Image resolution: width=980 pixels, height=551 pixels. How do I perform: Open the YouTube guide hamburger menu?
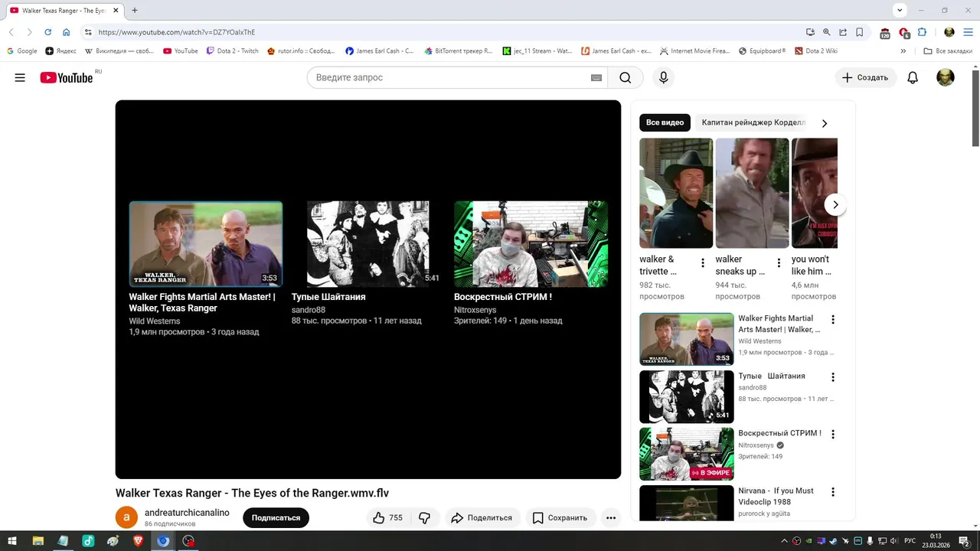[x=20, y=77]
